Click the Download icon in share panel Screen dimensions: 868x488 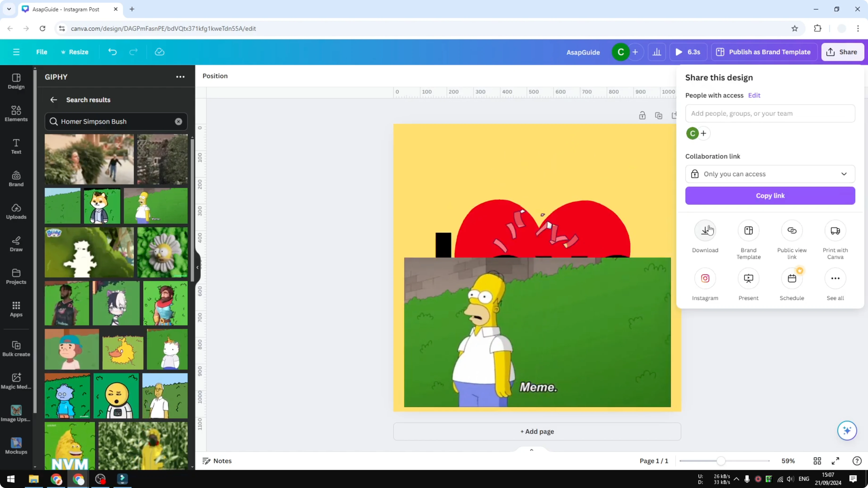tap(705, 230)
